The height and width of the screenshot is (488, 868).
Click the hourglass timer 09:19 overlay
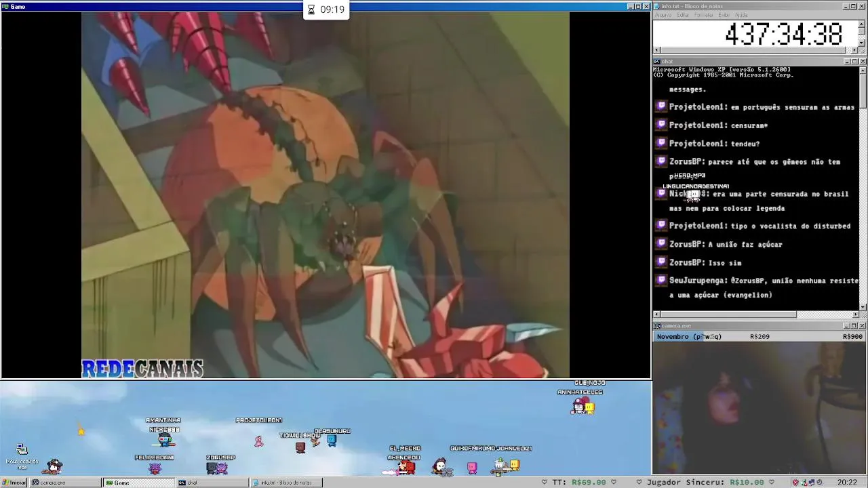point(326,9)
